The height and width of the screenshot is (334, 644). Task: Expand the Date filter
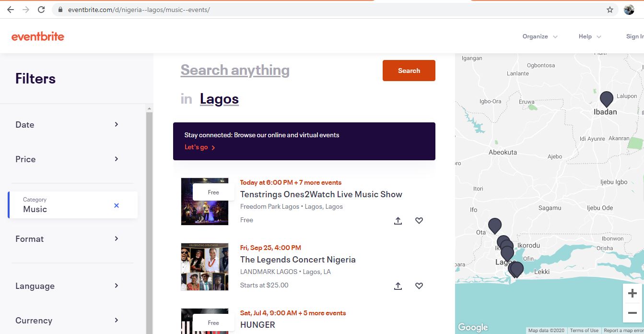(67, 125)
